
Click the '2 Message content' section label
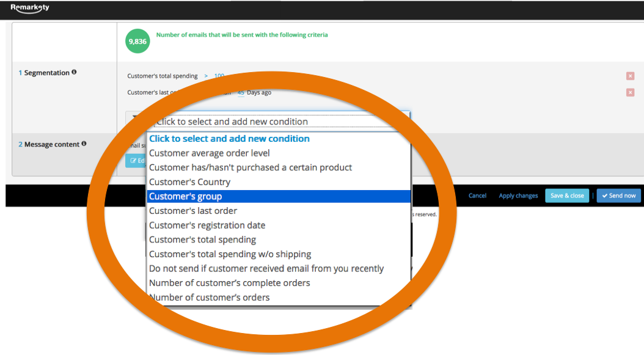(x=49, y=144)
